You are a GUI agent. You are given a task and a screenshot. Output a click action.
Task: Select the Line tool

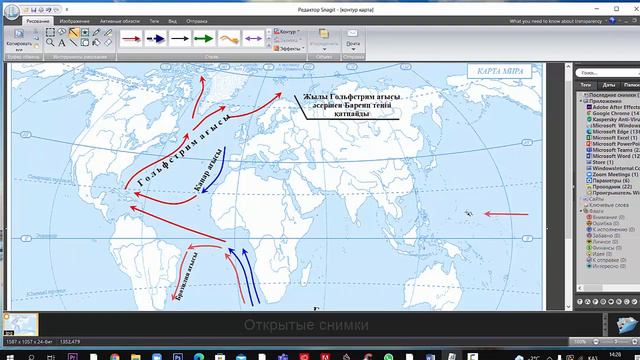pyautogui.click(x=73, y=42)
